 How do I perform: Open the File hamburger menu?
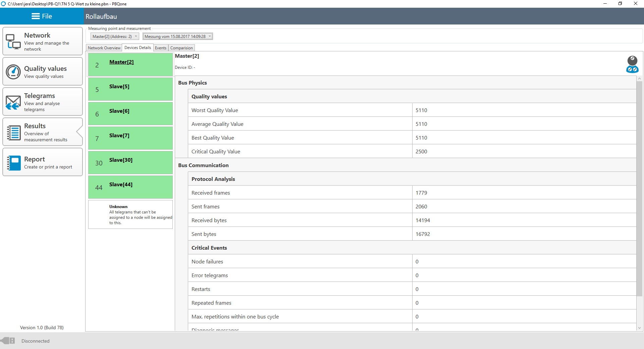tap(42, 16)
